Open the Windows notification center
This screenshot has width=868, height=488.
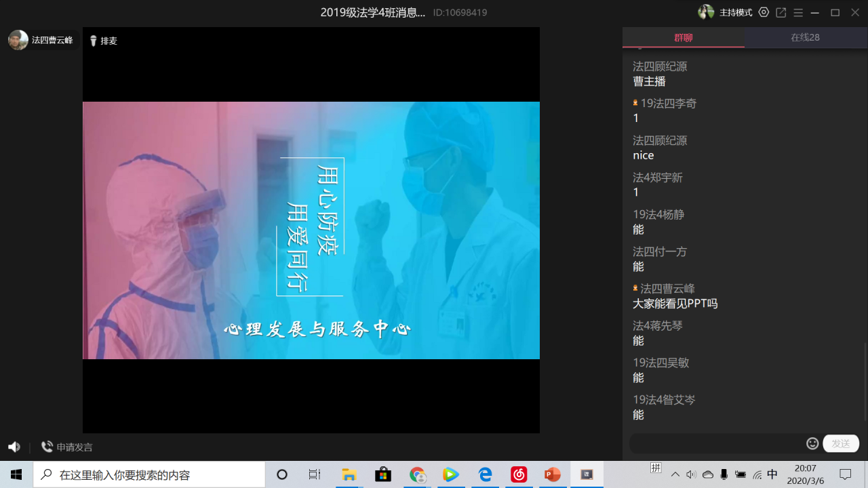pyautogui.click(x=846, y=474)
